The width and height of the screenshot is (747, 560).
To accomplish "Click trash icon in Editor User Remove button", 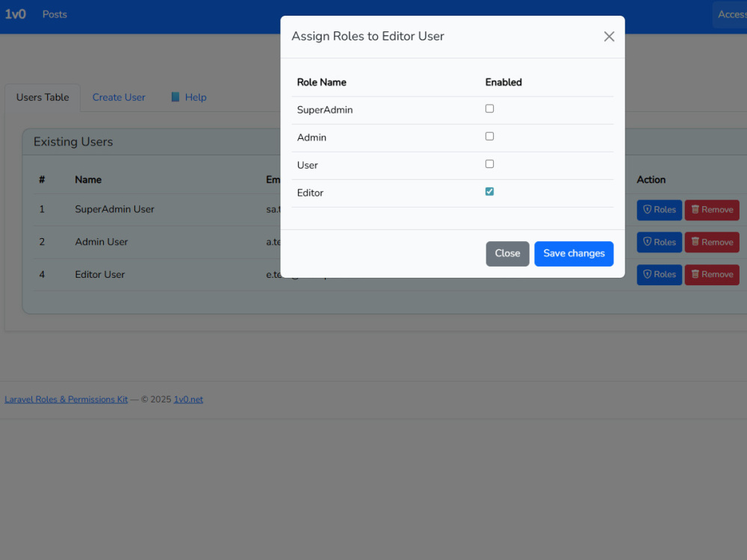I will [x=695, y=274].
